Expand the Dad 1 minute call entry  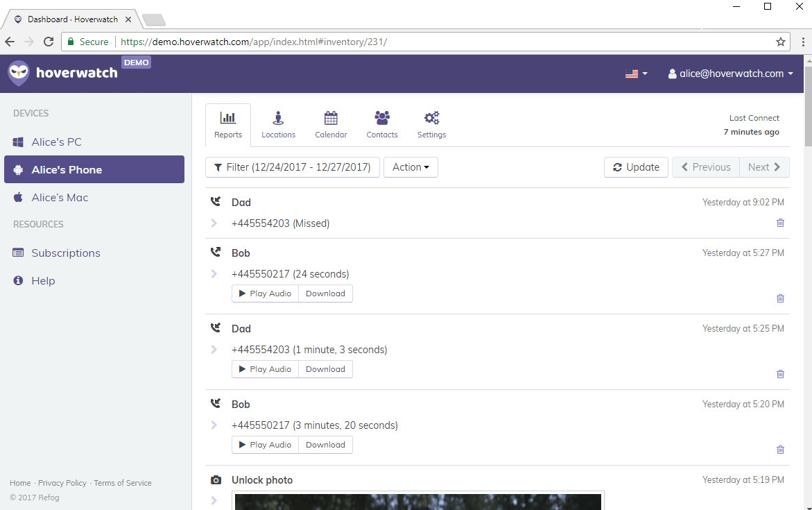pyautogui.click(x=214, y=349)
